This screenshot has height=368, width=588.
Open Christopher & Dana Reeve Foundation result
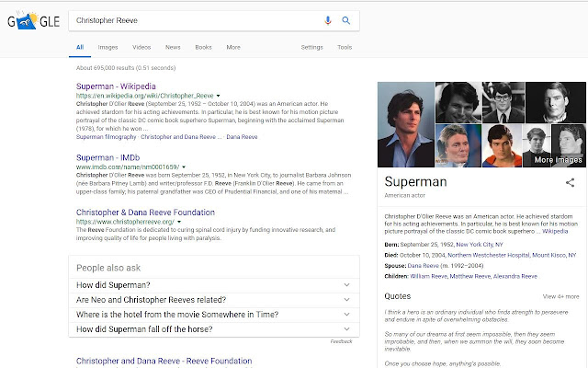click(145, 213)
